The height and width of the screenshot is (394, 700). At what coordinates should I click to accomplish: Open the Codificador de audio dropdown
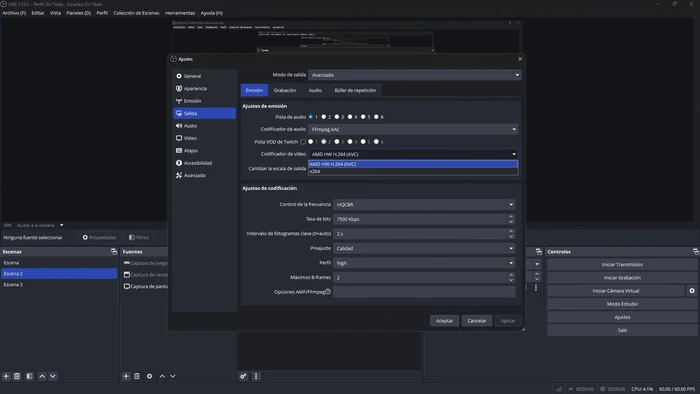coord(413,129)
